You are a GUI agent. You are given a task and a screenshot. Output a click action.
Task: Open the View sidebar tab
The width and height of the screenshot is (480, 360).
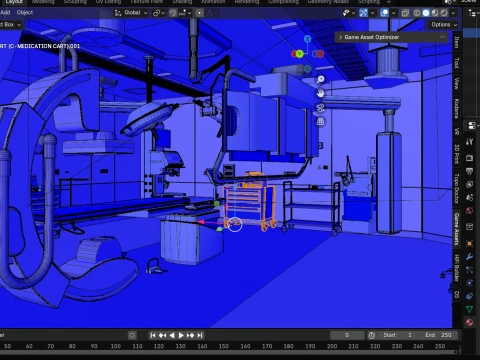coord(457,84)
